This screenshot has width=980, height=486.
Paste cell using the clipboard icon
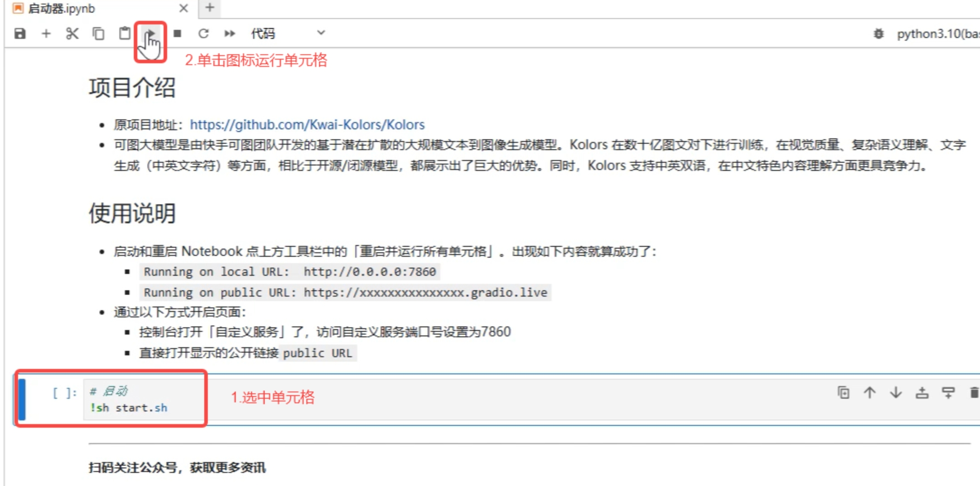pos(124,33)
